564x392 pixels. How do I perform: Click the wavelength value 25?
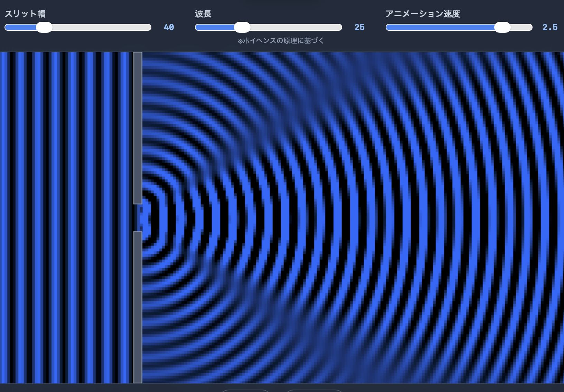[x=359, y=27]
